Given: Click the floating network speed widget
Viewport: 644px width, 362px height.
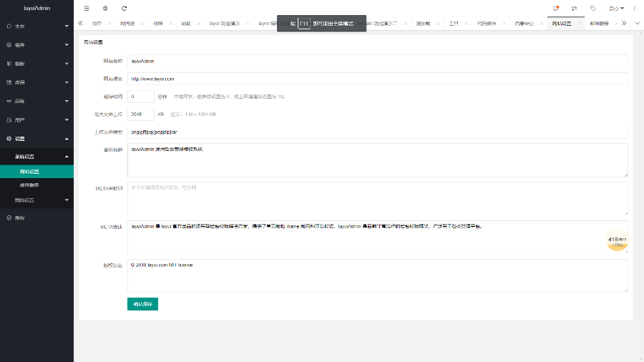Looking at the screenshot, I should [617, 240].
